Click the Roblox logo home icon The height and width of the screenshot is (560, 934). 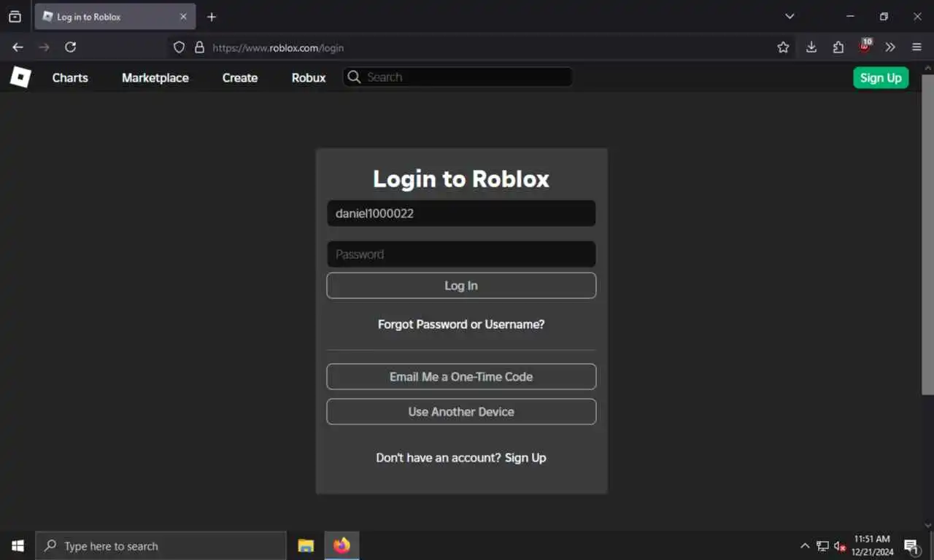pyautogui.click(x=20, y=77)
